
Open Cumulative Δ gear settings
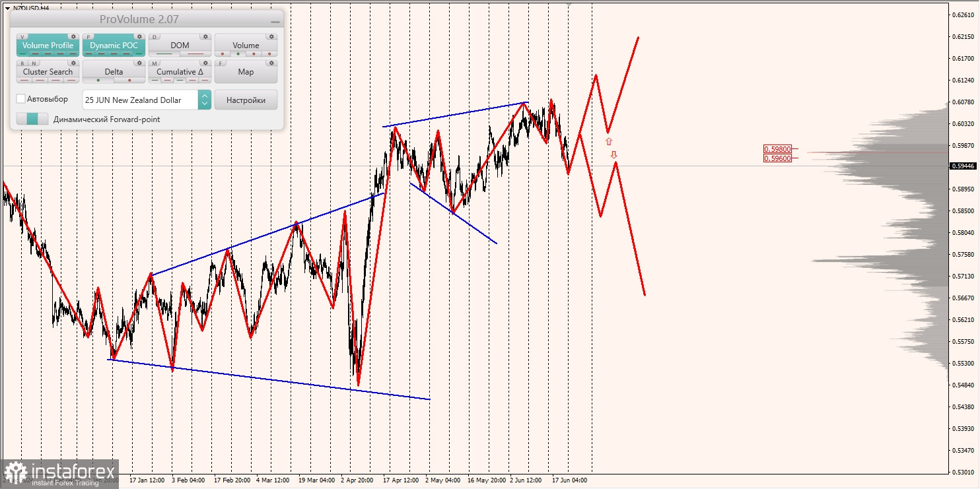pos(205,63)
